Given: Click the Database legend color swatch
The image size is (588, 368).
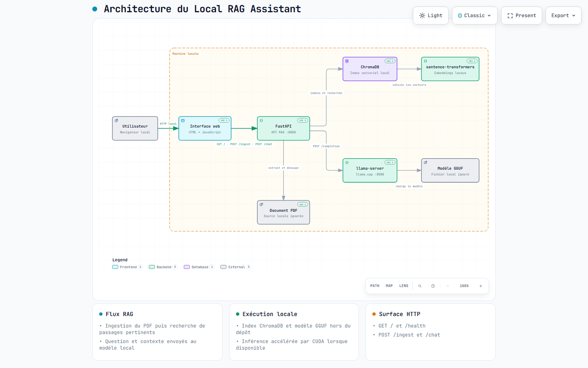Looking at the screenshot, I should [187, 267].
